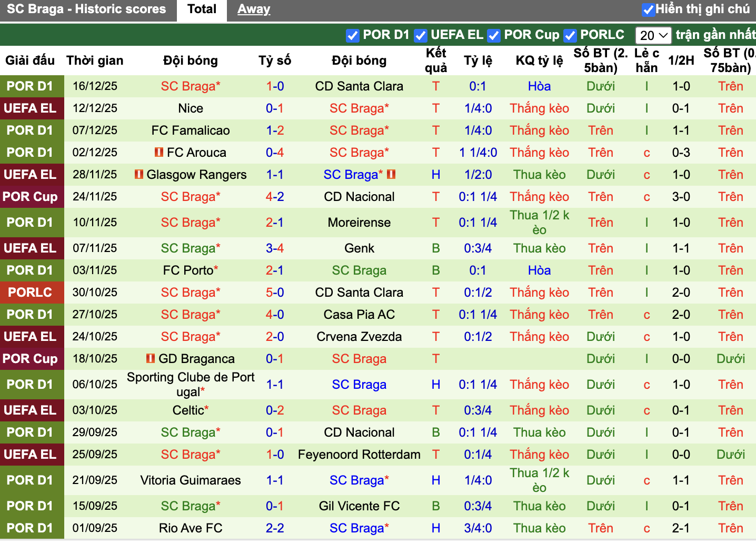Click the 1/2H column header

click(681, 61)
